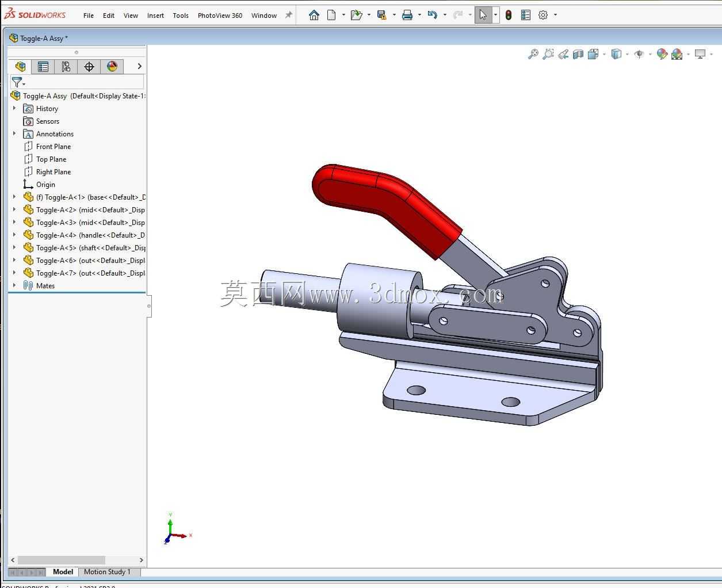Toggle Section View
The image size is (722, 588).
pos(578,54)
